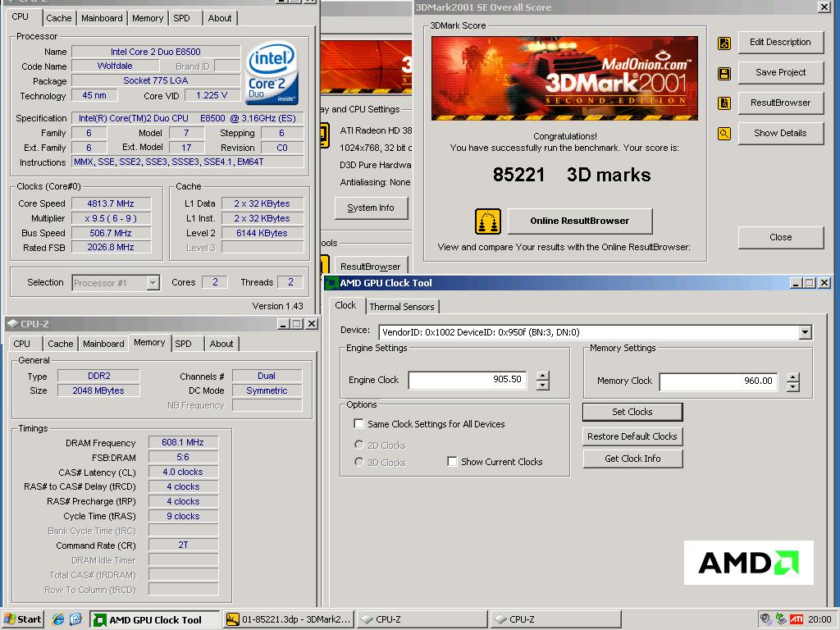Click the 85221 score text
The height and width of the screenshot is (630, 840).
(x=518, y=175)
